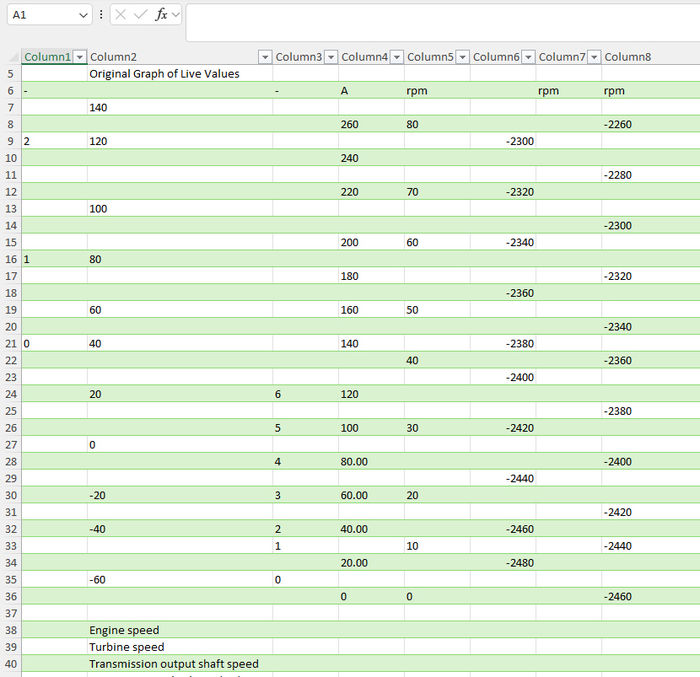Image resolution: width=700 pixels, height=677 pixels.
Task: Select the -2360 cell in row 18
Action: coord(503,293)
